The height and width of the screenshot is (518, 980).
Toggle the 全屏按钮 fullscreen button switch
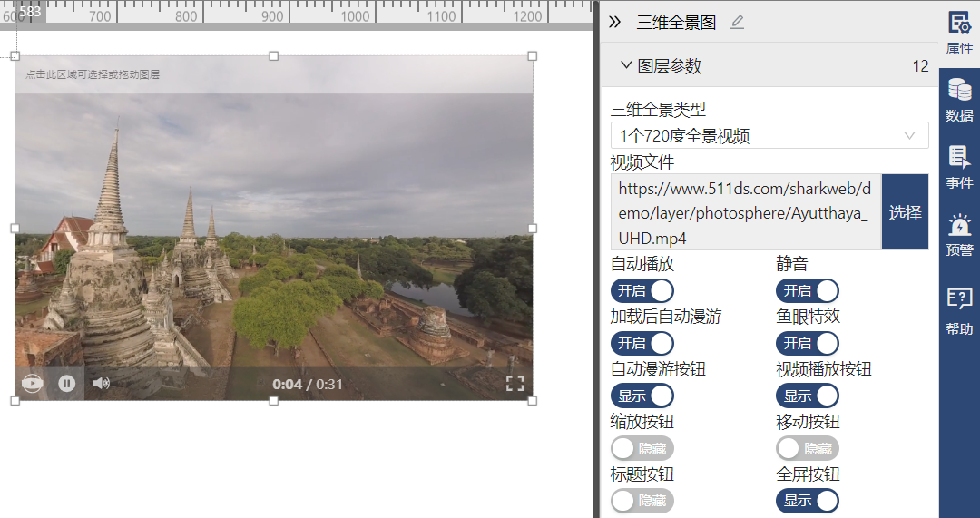[808, 501]
